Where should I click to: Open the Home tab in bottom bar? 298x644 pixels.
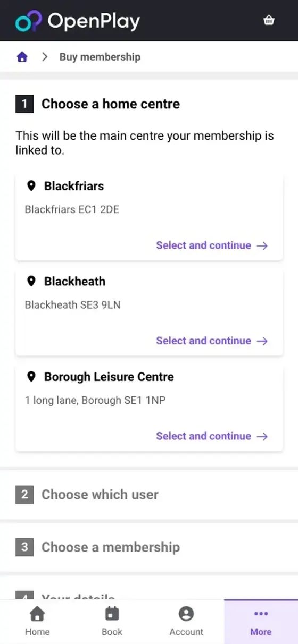click(x=37, y=622)
